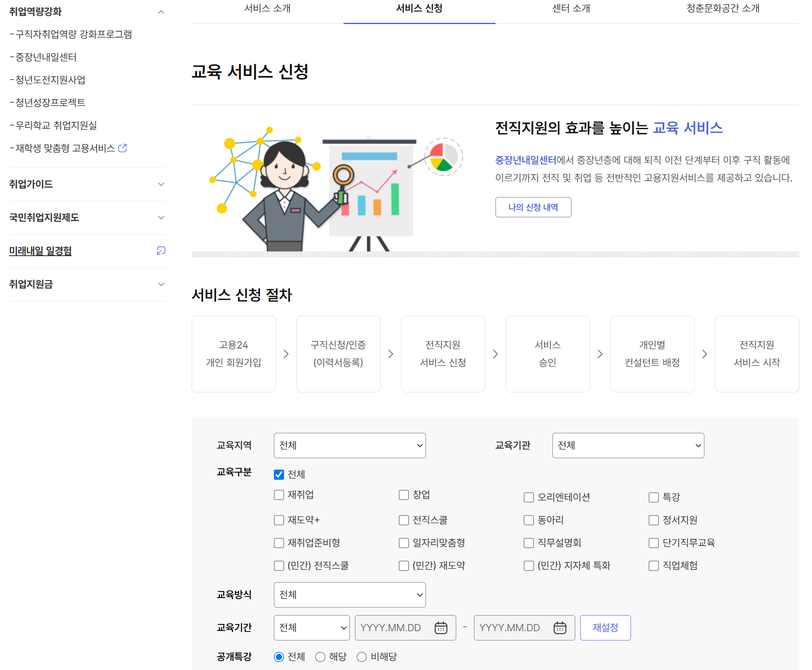
Task: Click the 나의 신청 내역 button
Action: (x=533, y=207)
